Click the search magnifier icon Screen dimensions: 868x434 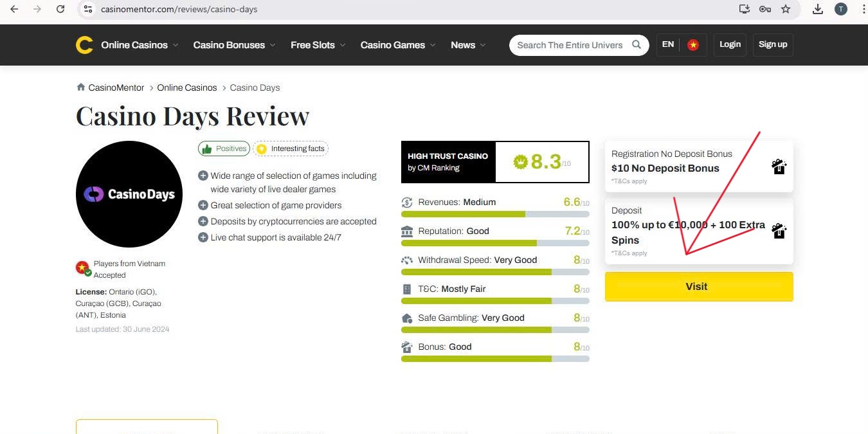click(x=637, y=45)
